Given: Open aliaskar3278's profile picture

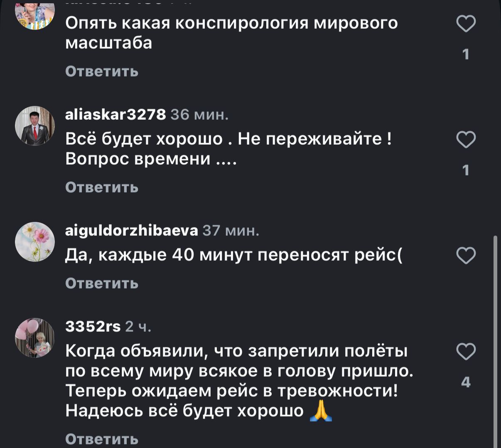Looking at the screenshot, I should 35,126.
